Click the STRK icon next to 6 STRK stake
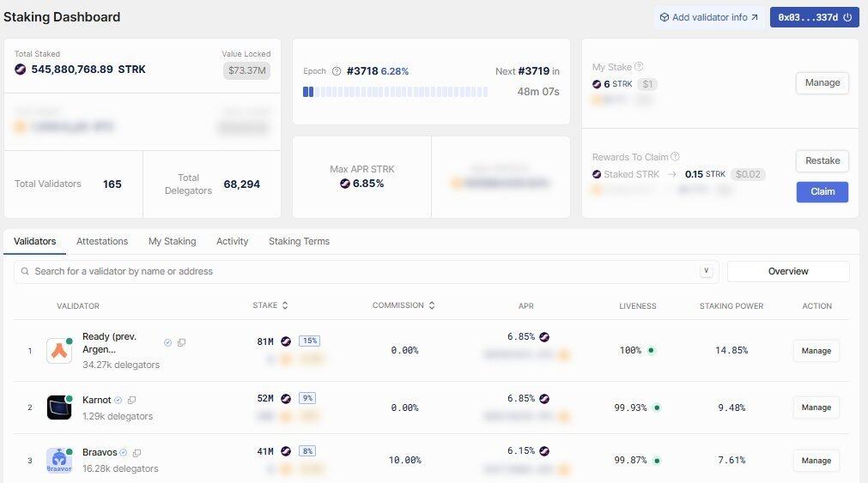Viewport: 868px width, 483px height. [x=597, y=84]
